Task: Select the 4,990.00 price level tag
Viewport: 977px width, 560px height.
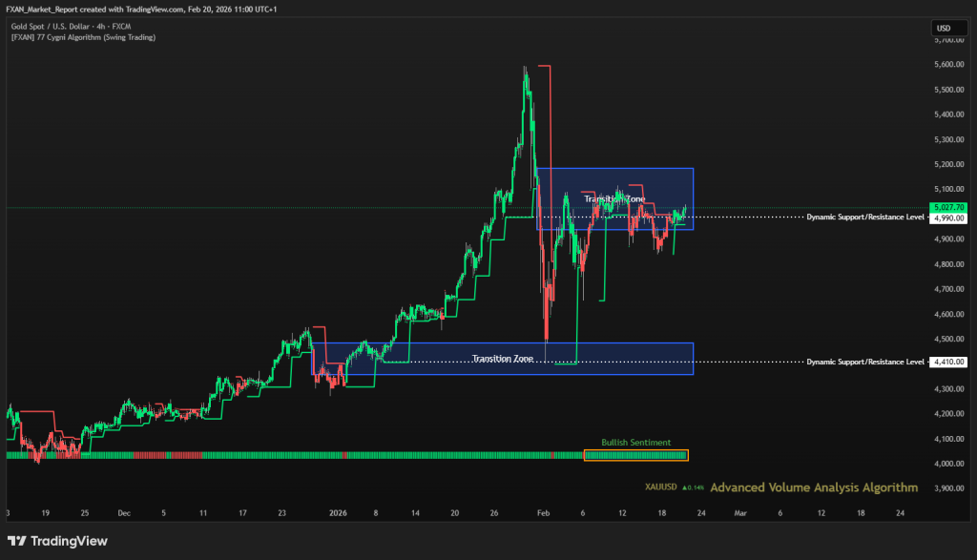Action: 949,218
